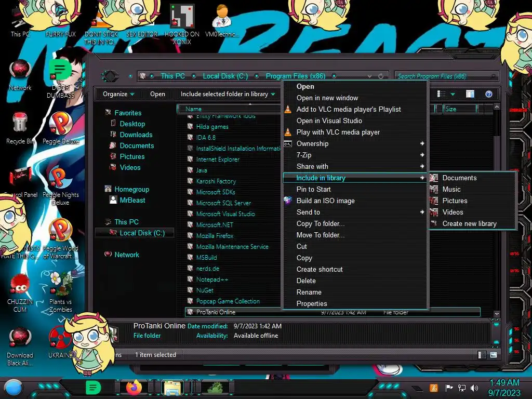Image resolution: width=532 pixels, height=399 pixels.
Task: Open the Organize dropdown
Action: coord(118,94)
